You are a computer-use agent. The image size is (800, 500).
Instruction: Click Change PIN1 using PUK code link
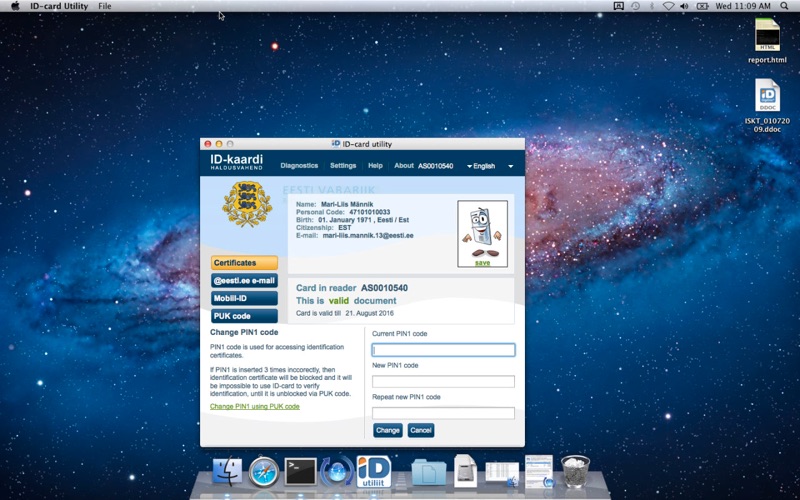tap(255, 407)
